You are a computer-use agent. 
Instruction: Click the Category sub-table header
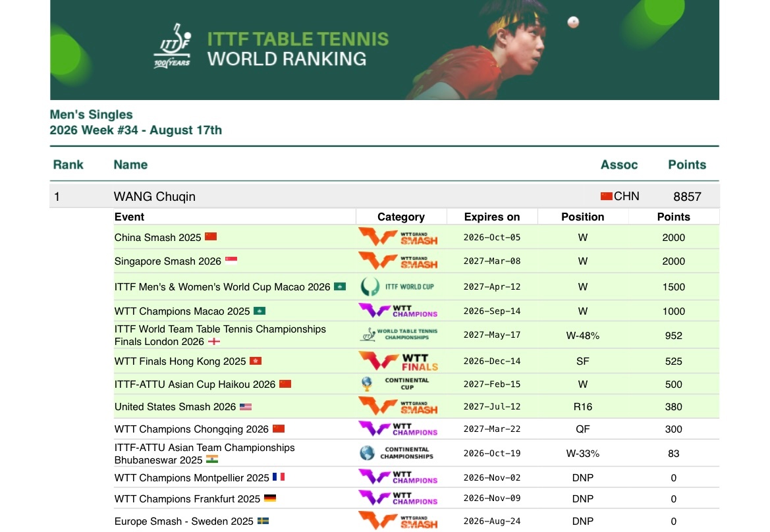click(400, 217)
